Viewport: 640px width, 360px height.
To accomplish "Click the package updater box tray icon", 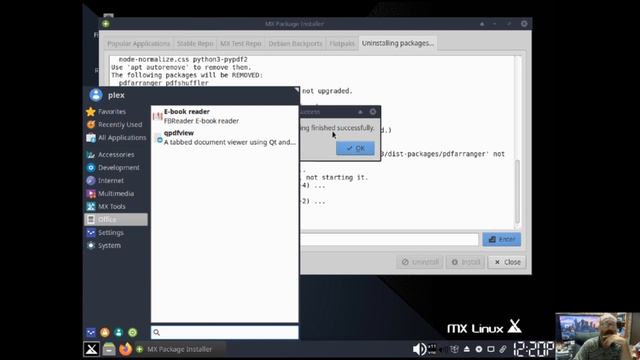I will 454,349.
